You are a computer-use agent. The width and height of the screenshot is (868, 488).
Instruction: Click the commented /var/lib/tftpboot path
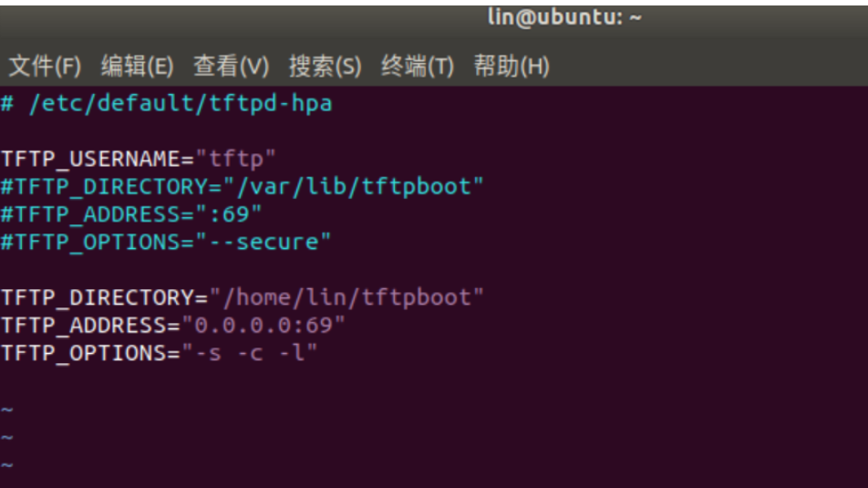click(x=355, y=187)
